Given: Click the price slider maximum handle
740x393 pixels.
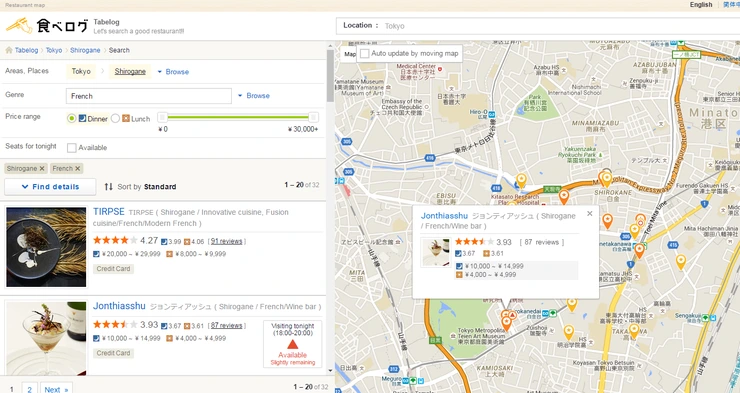Looking at the screenshot, I should pos(313,117).
